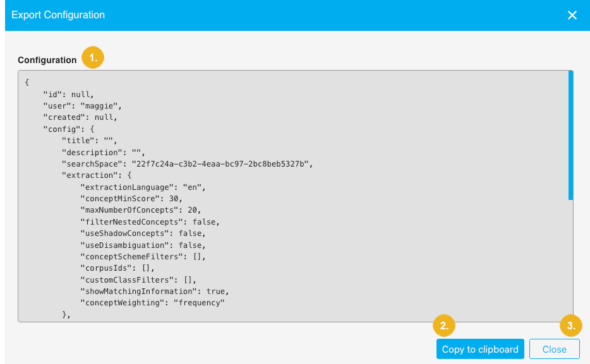
Task: Click the Close button
Action: (x=554, y=348)
